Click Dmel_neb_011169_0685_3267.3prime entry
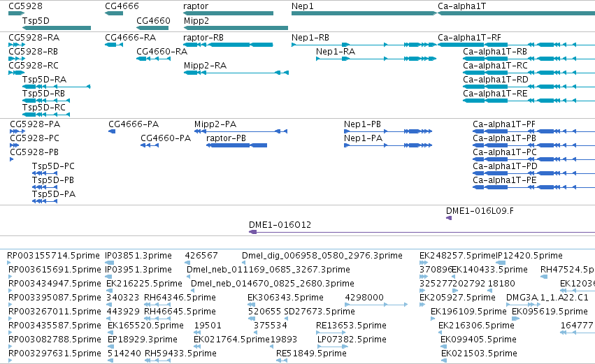The width and height of the screenshot is (595, 364). (x=268, y=270)
